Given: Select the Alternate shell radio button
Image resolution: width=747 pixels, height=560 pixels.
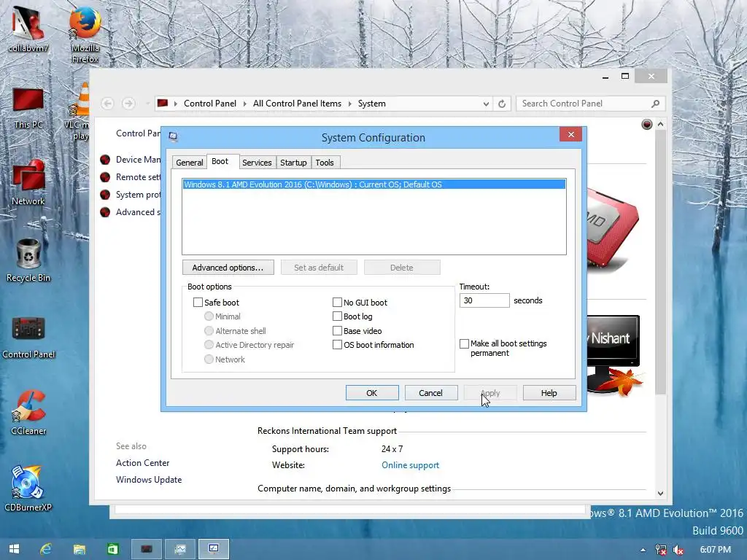Looking at the screenshot, I should (209, 330).
